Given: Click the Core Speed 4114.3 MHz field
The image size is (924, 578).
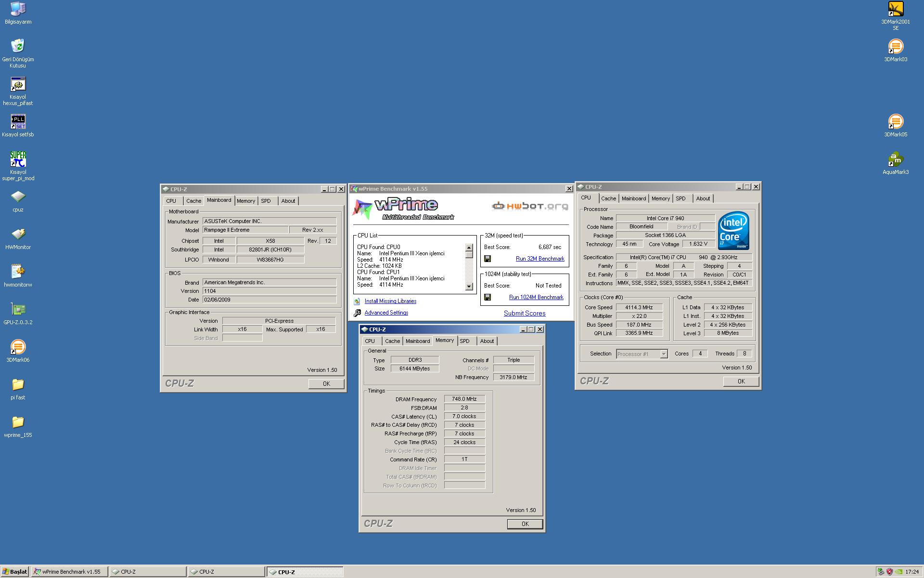Looking at the screenshot, I should 639,307.
